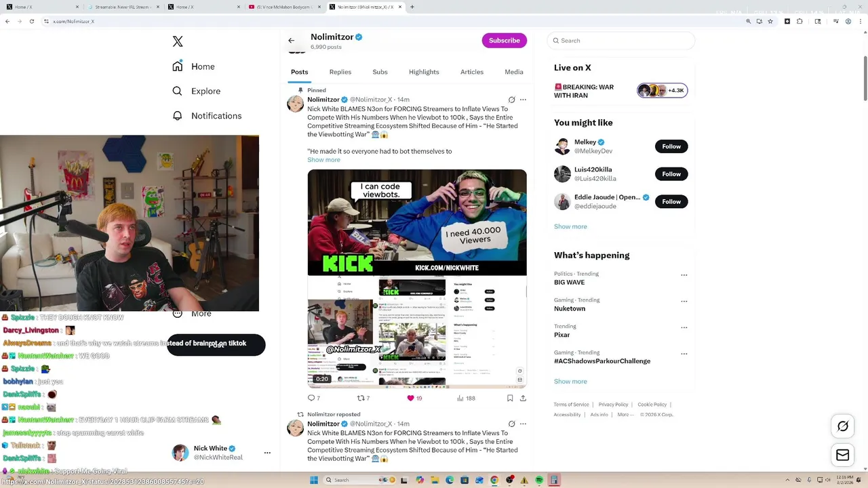Switch to the Replies tab
Viewport: 868px width, 488px height.
[340, 72]
